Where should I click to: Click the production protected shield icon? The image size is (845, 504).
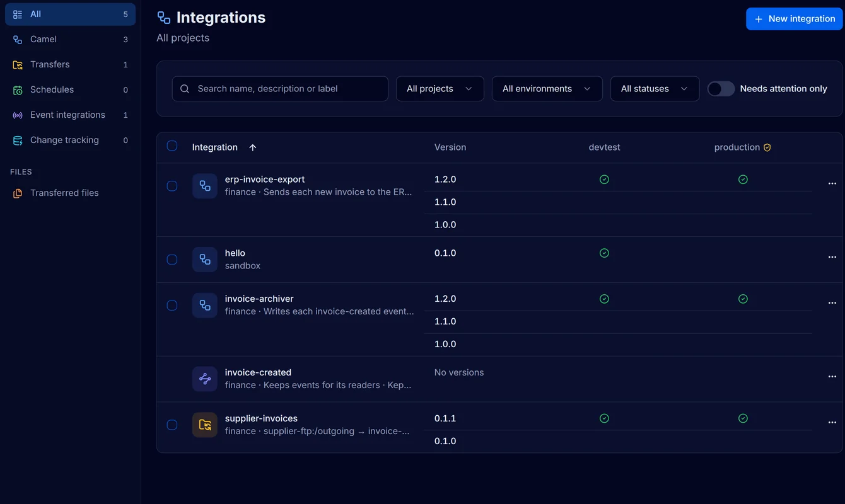(767, 147)
